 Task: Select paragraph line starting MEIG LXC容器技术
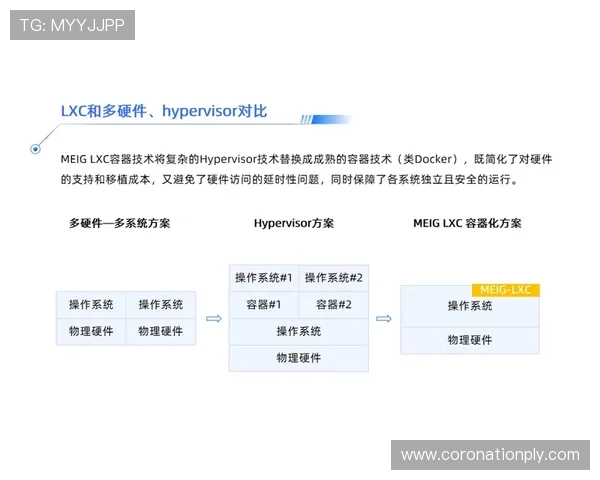click(306, 159)
